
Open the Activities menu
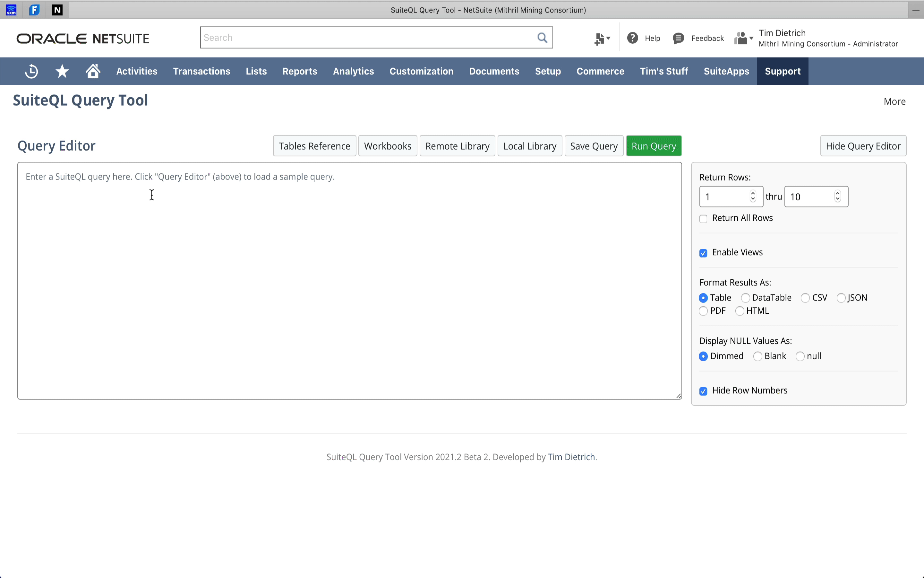pyautogui.click(x=137, y=71)
